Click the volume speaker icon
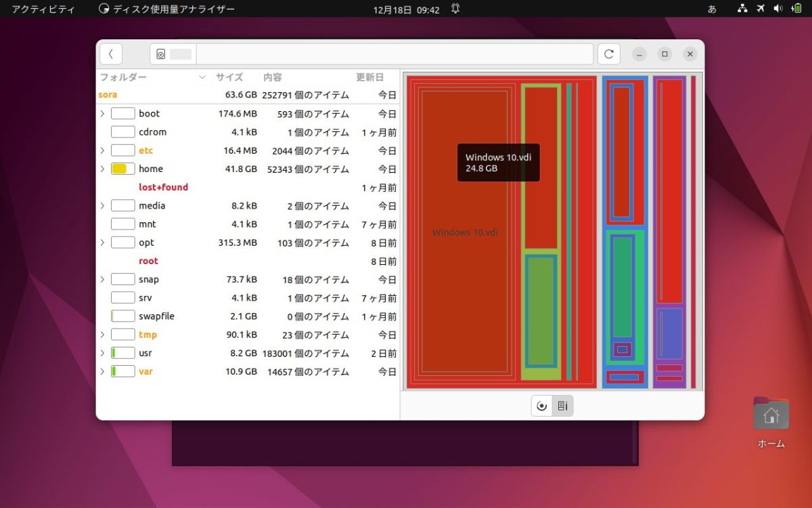 [x=778, y=9]
